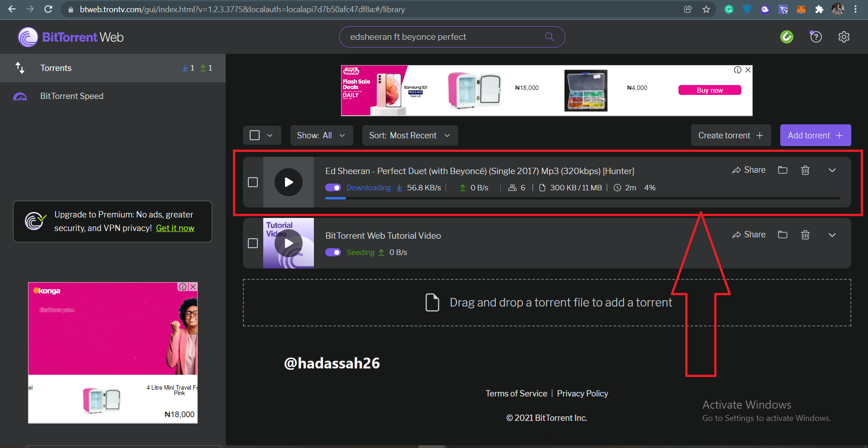868x448 pixels.
Task: Click the browser address bar URL
Action: [242, 9]
